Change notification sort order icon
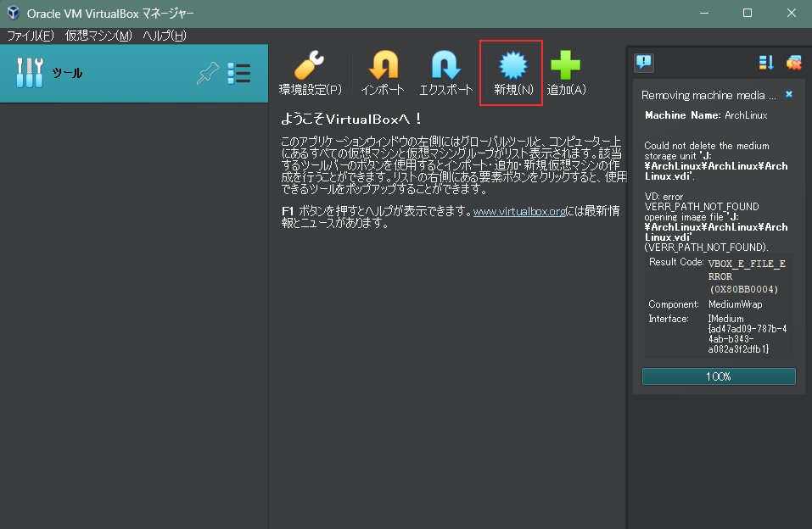Screen dimensions: 812x529 pos(766,63)
